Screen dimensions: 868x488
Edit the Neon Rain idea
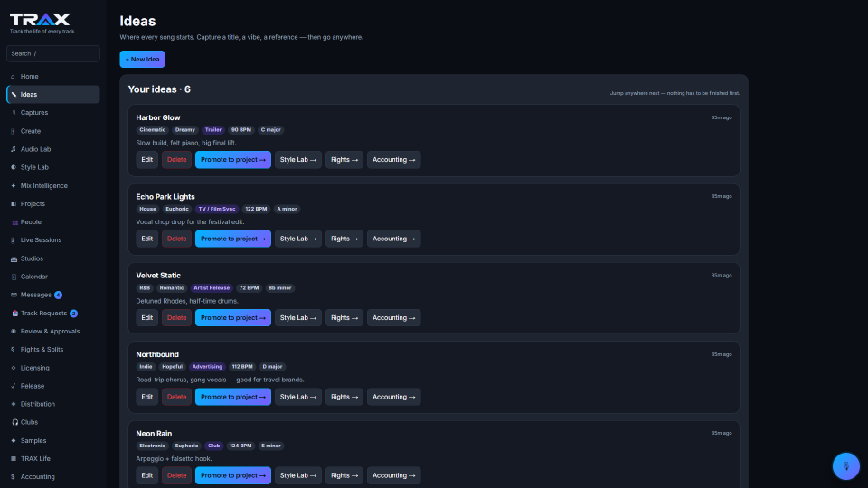pyautogui.click(x=146, y=476)
